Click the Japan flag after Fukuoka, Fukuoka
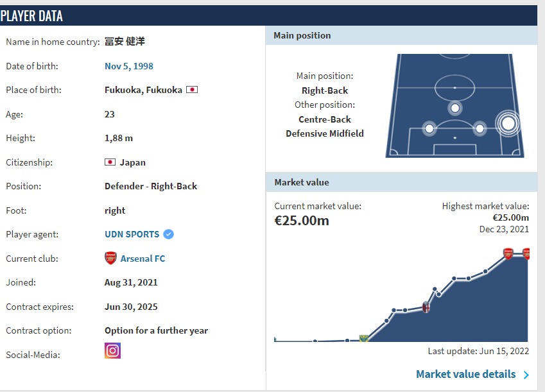The image size is (545, 392). [x=191, y=90]
